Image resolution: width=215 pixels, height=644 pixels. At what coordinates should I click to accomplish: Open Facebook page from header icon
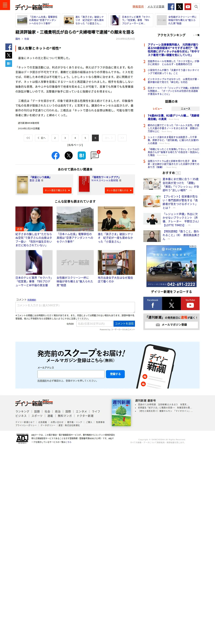(171, 7)
